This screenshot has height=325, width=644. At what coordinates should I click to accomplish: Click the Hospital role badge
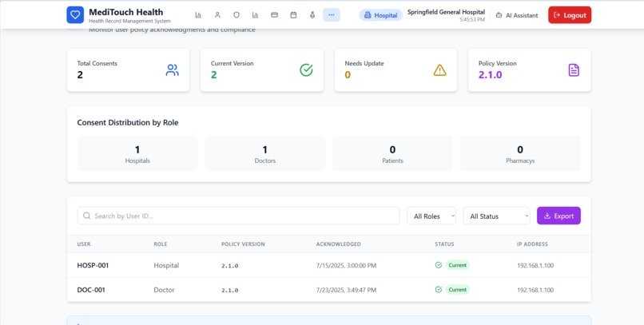(381, 15)
